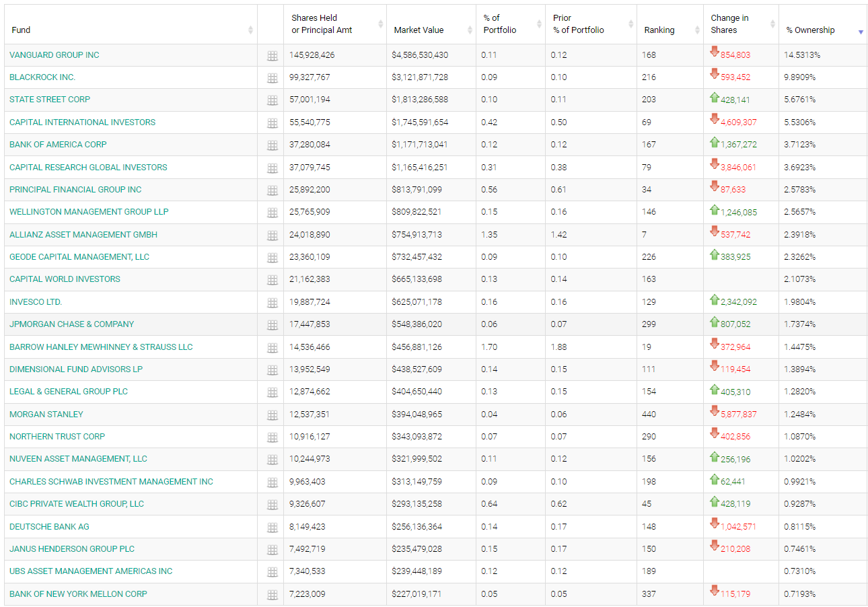Open grid icon for Capital Research Global Investors
This screenshot has width=868, height=607.
point(272,169)
